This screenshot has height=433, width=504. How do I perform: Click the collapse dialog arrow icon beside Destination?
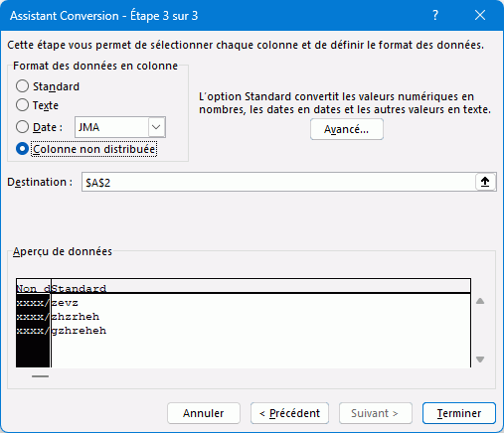[485, 182]
